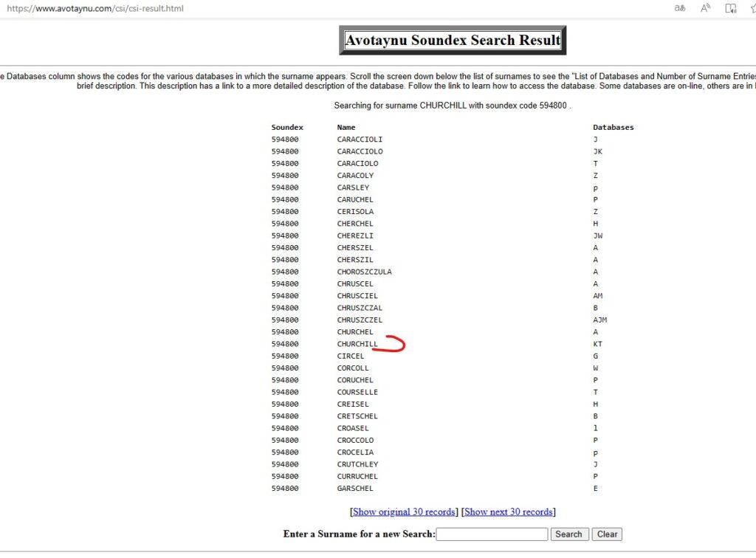
Task: Click database code E for GARSCHEL
Action: click(x=596, y=489)
